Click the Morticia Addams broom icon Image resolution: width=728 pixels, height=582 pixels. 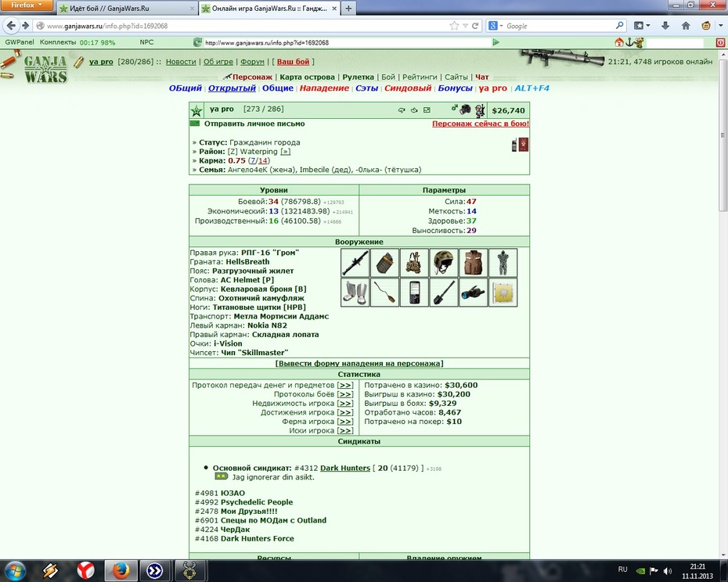(384, 293)
